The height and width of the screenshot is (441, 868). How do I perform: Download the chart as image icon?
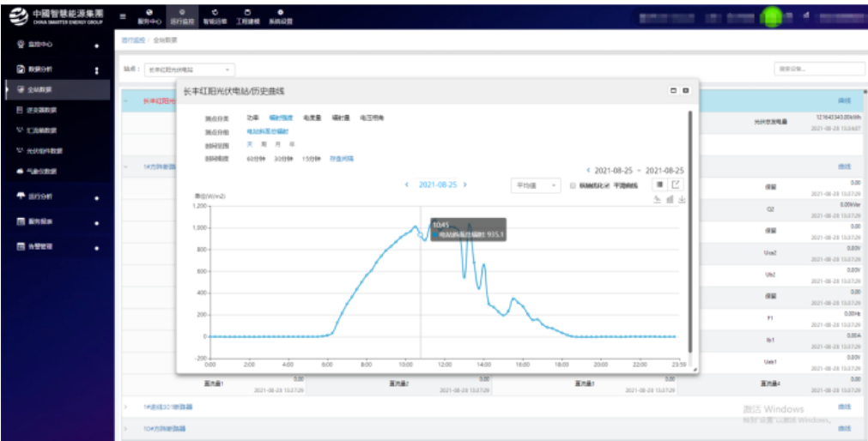(x=682, y=199)
